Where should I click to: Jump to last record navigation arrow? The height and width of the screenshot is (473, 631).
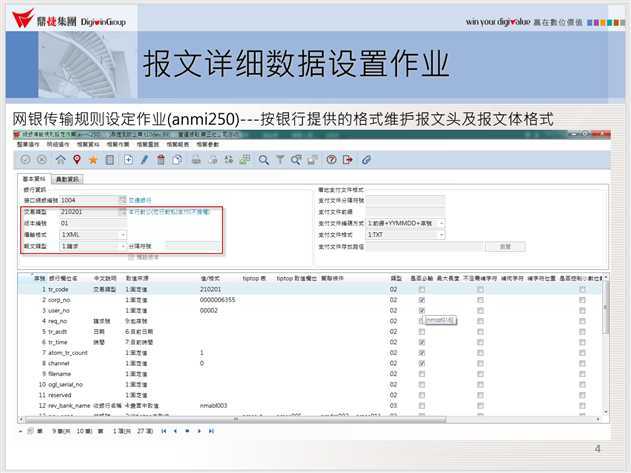211,431
